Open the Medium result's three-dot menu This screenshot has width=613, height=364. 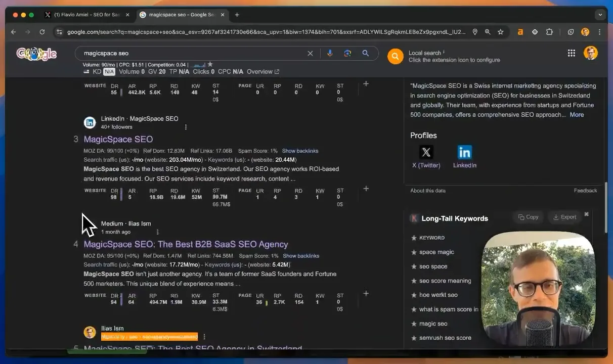(157, 232)
